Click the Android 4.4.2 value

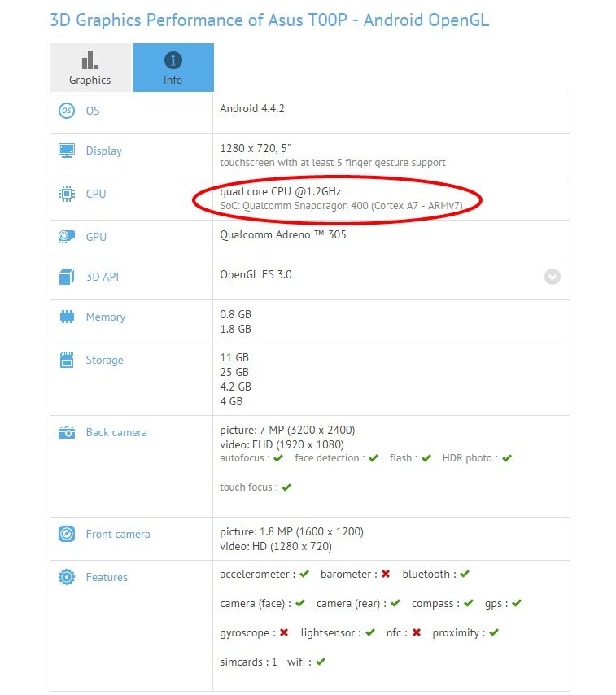click(x=252, y=108)
